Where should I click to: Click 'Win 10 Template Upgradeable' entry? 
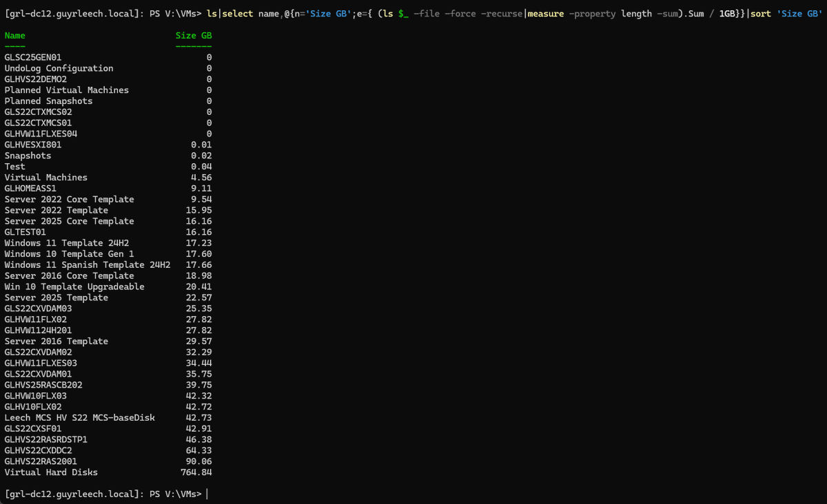(x=74, y=287)
